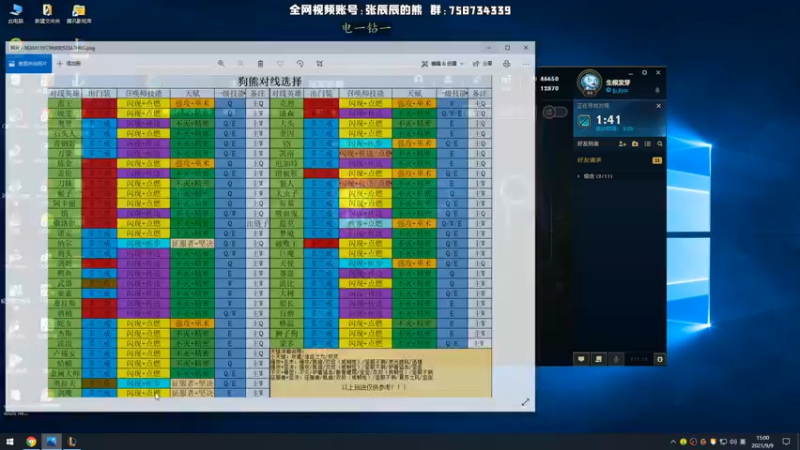The image size is (800, 450).
Task: Delete the image with trash icon
Action: click(x=260, y=64)
